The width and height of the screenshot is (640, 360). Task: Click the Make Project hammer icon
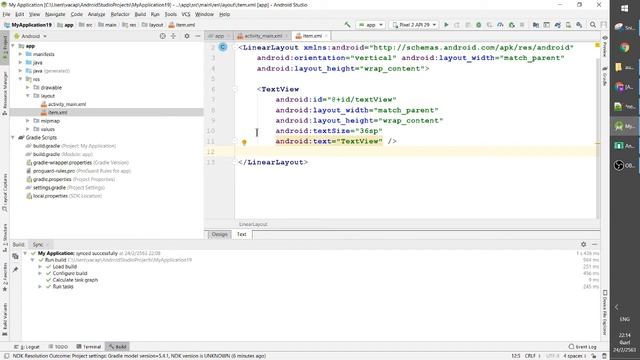pyautogui.click(x=347, y=25)
